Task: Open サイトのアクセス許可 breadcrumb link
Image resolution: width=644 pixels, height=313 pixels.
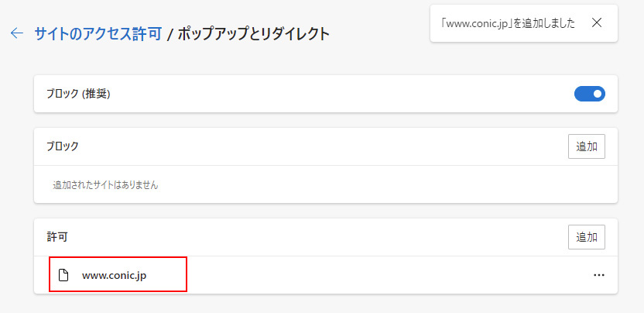Action: [98, 34]
